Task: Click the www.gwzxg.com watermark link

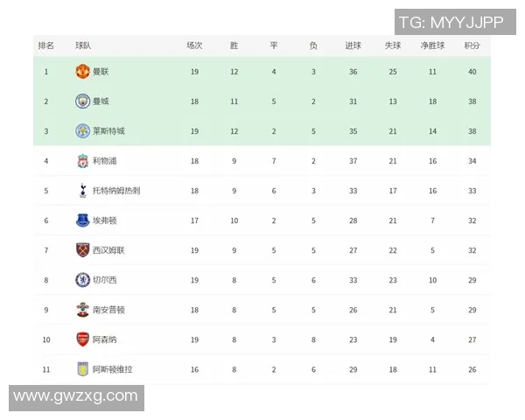Action: pos(75,397)
